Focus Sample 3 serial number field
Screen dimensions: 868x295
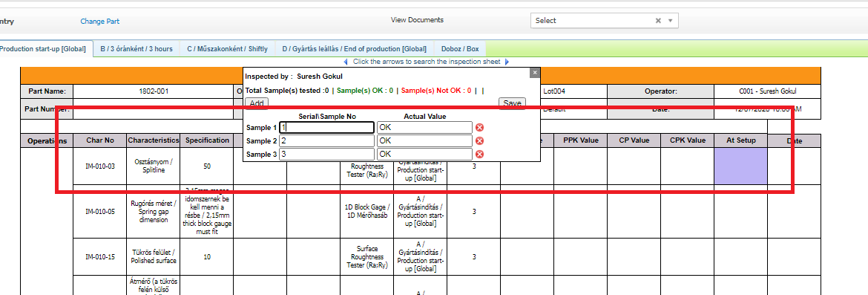click(x=326, y=154)
